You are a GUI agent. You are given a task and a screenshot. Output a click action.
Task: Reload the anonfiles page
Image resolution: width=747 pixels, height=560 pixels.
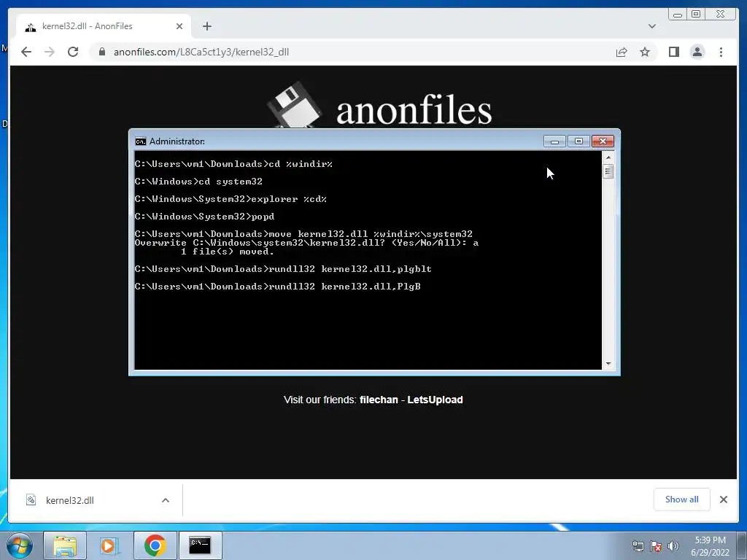(73, 52)
